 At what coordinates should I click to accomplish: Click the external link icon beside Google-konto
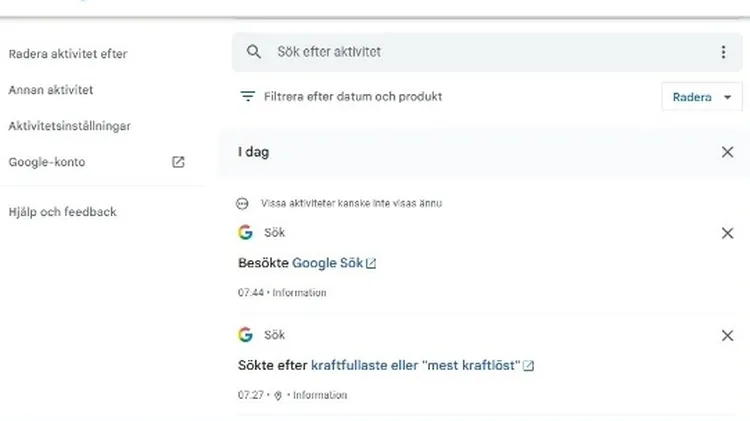point(178,162)
